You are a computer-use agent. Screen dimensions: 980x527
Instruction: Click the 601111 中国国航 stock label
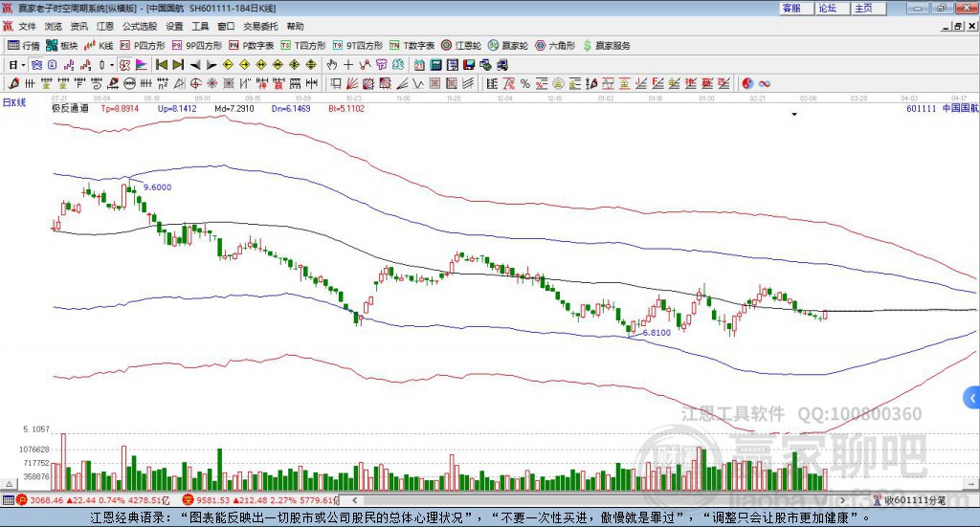[x=943, y=108]
